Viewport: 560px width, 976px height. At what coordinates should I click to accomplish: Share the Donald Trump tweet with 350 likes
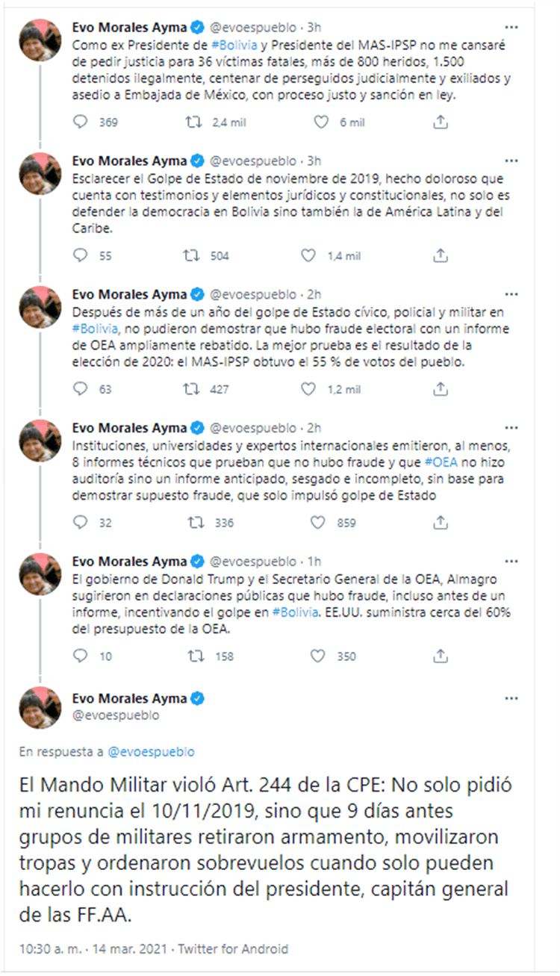tap(441, 656)
